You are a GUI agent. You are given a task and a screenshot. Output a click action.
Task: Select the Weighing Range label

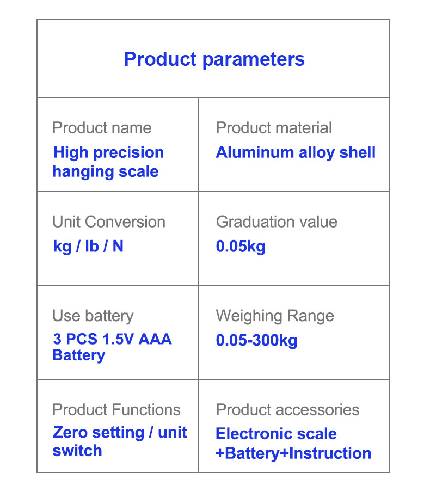[275, 316]
